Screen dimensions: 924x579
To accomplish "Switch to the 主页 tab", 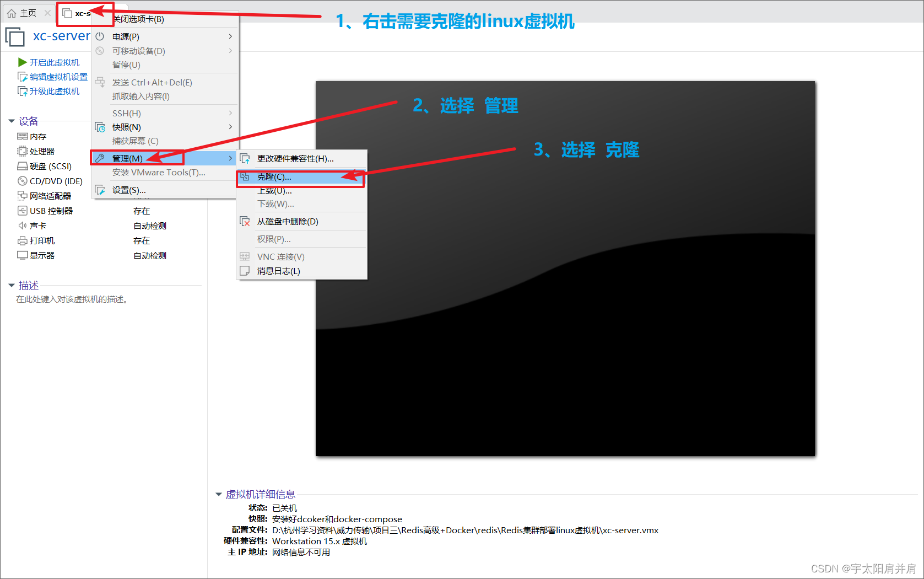I will point(28,13).
